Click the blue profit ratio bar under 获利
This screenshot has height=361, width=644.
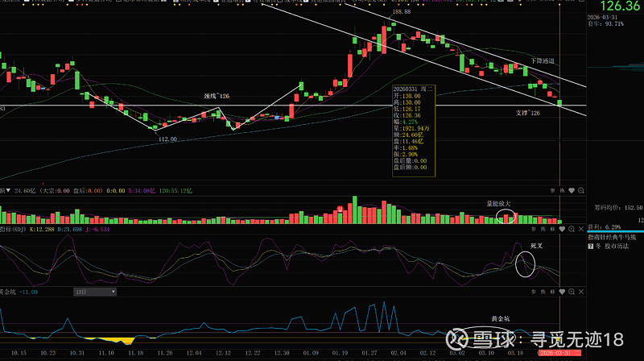click(616, 232)
